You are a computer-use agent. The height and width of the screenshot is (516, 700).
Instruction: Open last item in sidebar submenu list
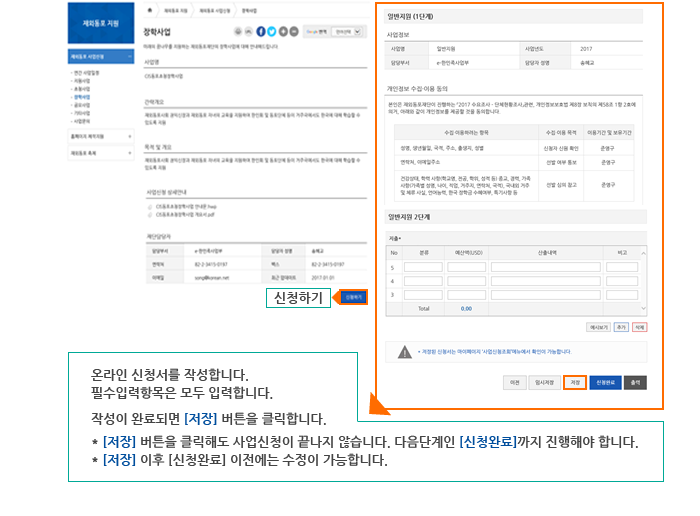point(82,121)
